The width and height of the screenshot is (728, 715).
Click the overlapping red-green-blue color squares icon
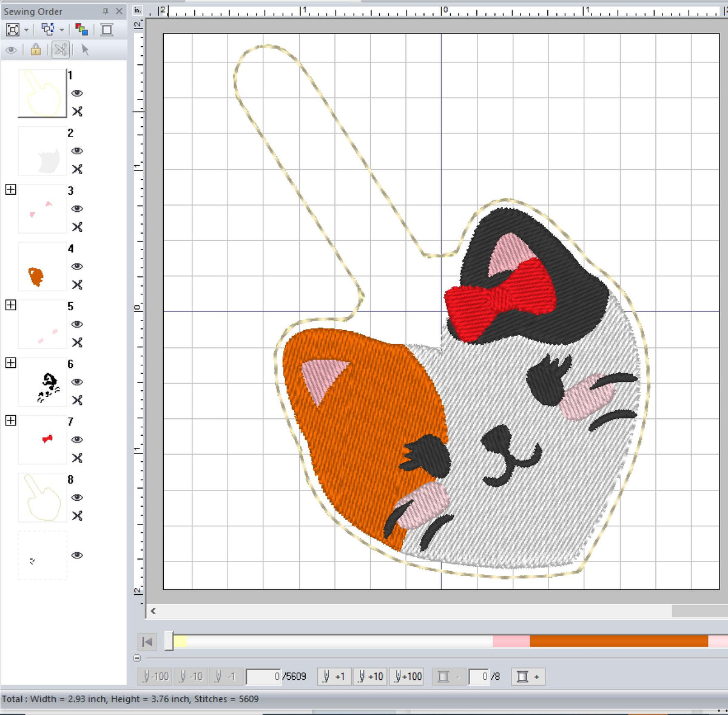tap(82, 30)
